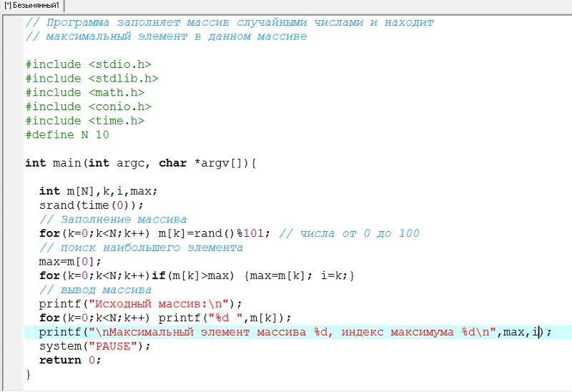The width and height of the screenshot is (572, 392).
Task: Click the statement 'm[k]=rand()%101;'
Action: click(x=214, y=233)
